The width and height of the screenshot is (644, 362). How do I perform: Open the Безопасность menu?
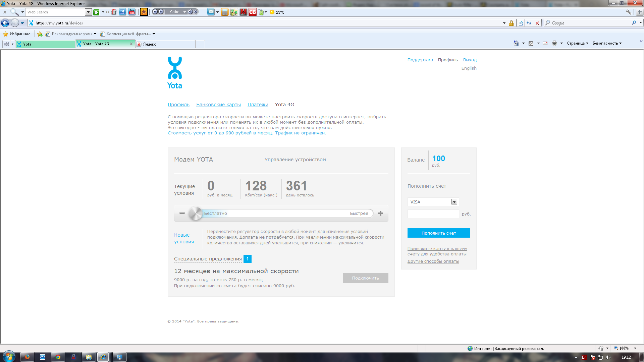pyautogui.click(x=607, y=43)
